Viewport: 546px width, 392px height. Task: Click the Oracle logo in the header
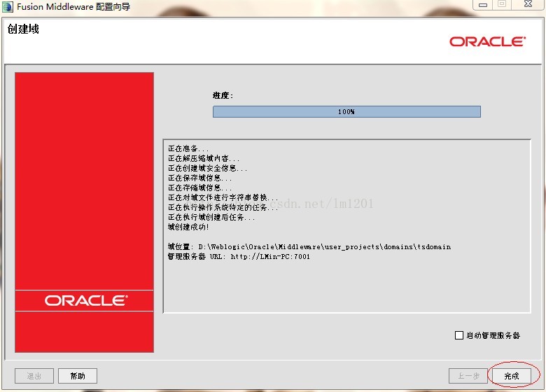(x=487, y=42)
